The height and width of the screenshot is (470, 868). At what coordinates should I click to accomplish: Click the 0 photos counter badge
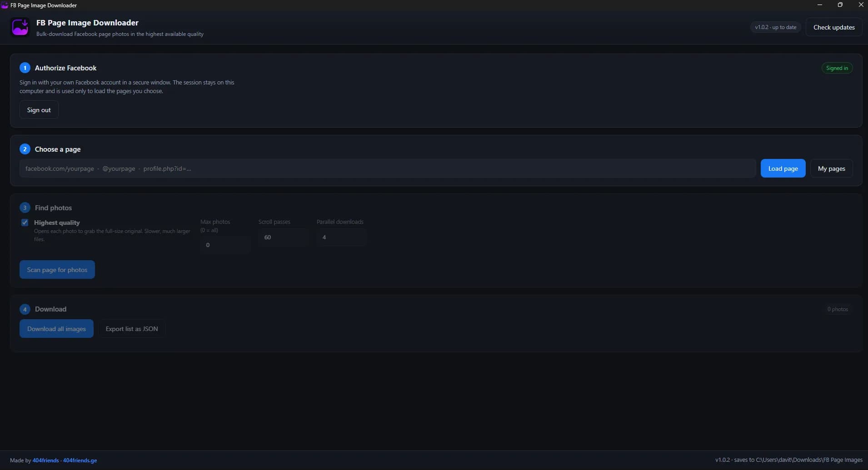point(837,309)
